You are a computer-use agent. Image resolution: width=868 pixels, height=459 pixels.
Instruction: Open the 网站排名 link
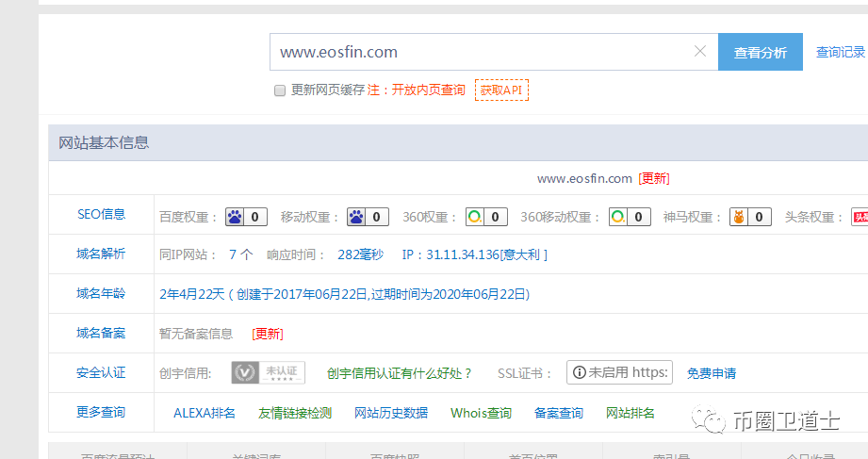(x=630, y=413)
